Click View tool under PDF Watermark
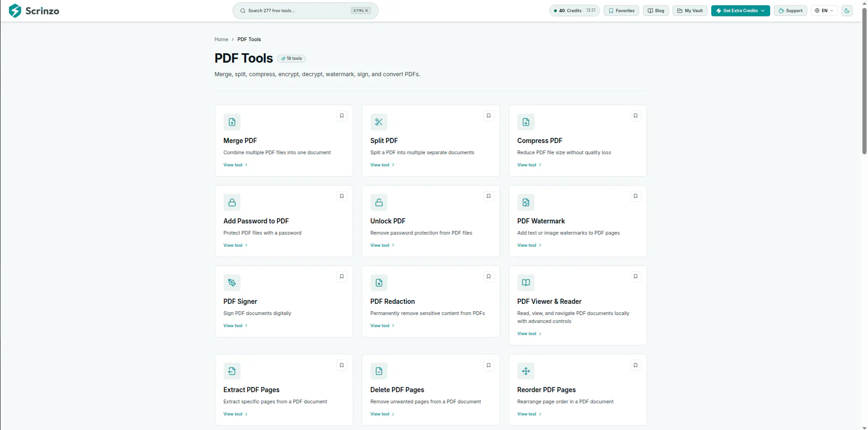868x430 pixels. tap(529, 245)
